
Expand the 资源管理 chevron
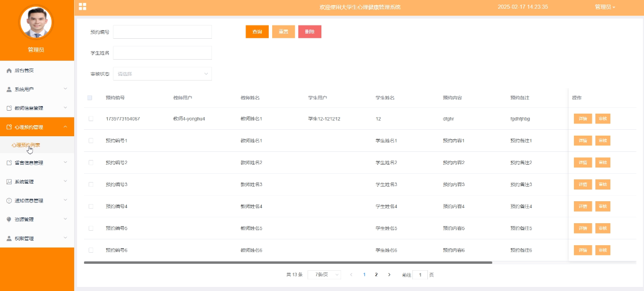point(65,219)
